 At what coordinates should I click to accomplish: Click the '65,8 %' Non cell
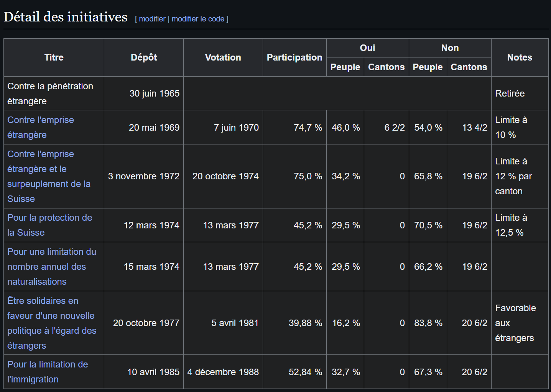(x=428, y=176)
